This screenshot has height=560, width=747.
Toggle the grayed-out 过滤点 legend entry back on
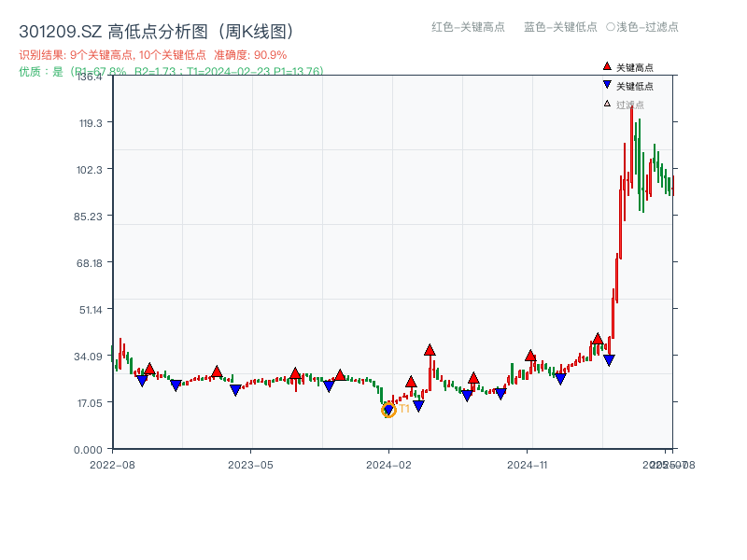629,104
